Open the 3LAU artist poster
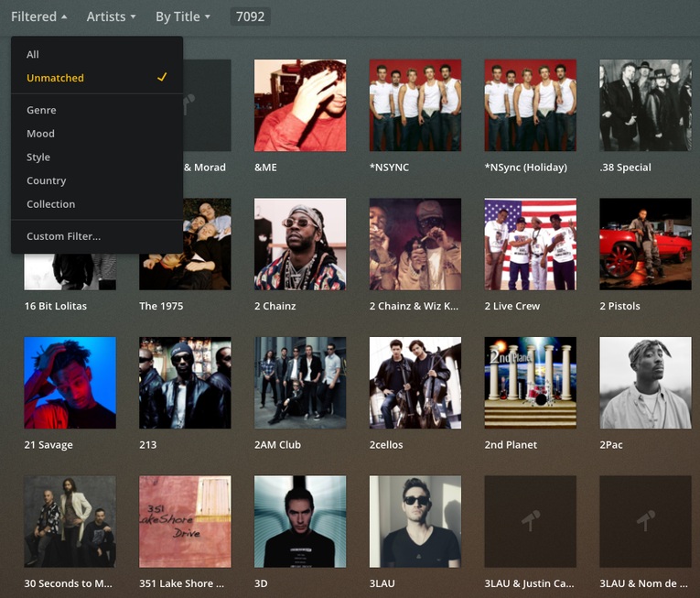700x598 pixels. [x=415, y=522]
